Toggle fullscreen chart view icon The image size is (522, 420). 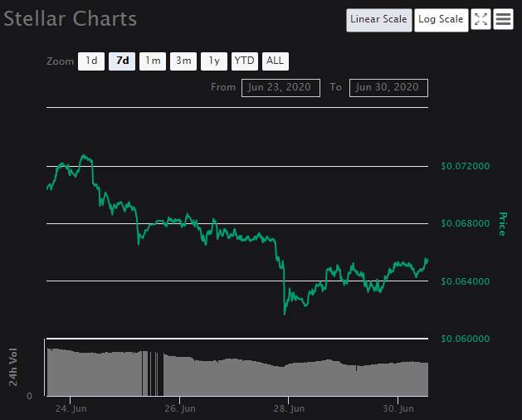coord(481,19)
